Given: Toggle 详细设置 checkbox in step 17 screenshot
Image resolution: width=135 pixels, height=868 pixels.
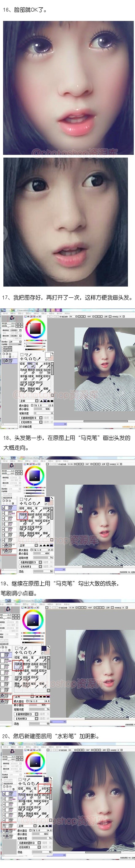Looking at the screenshot, I should pos(21,426).
